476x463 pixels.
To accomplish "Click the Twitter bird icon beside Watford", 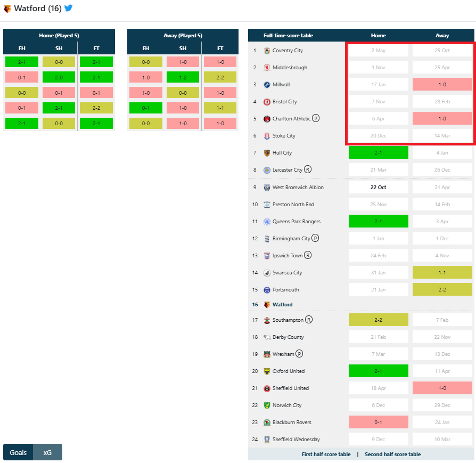I will coord(68,9).
